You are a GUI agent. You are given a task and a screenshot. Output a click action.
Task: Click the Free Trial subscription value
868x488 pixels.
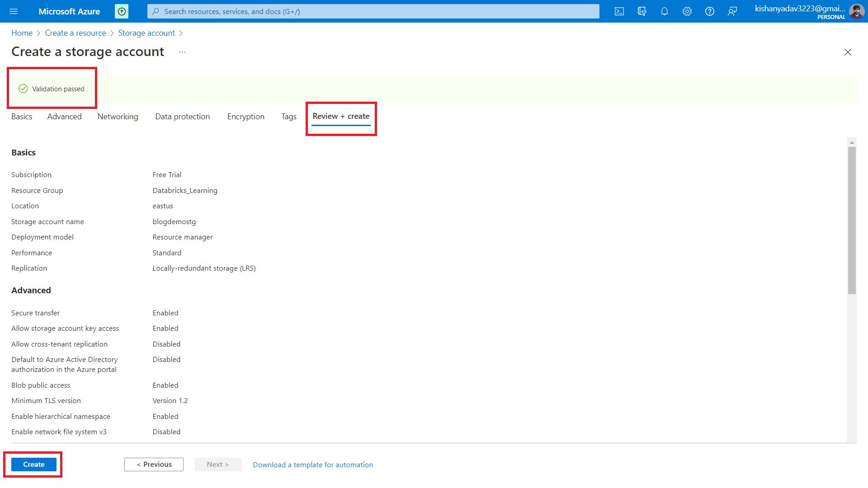pyautogui.click(x=167, y=175)
